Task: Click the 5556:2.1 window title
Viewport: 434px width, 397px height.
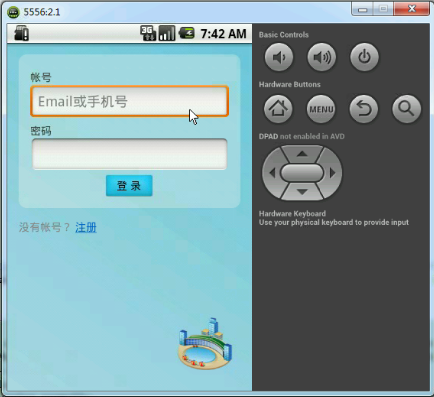Action: [x=42, y=12]
